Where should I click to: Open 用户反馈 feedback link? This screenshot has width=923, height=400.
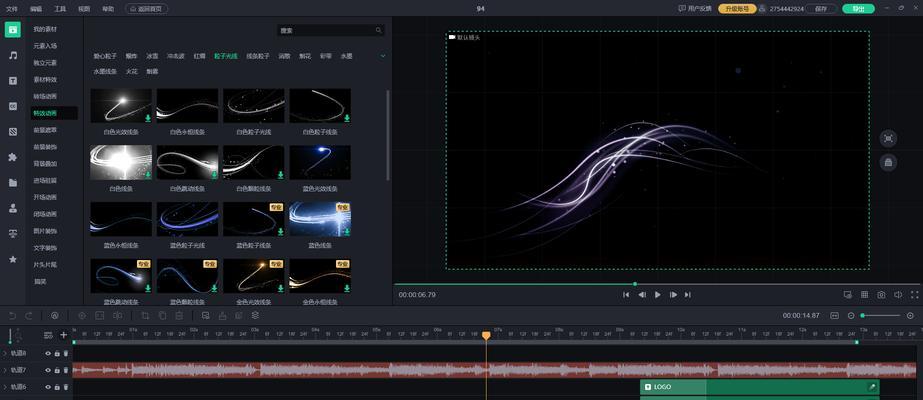point(695,9)
